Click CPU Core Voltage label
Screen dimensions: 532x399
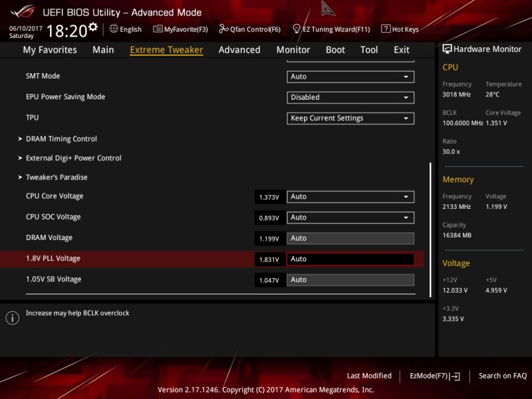(55, 196)
